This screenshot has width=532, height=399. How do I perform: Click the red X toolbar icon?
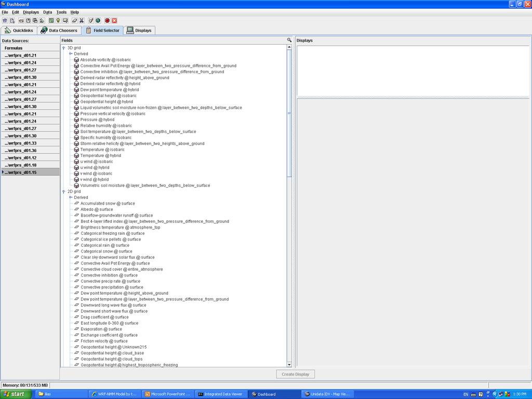[114, 21]
